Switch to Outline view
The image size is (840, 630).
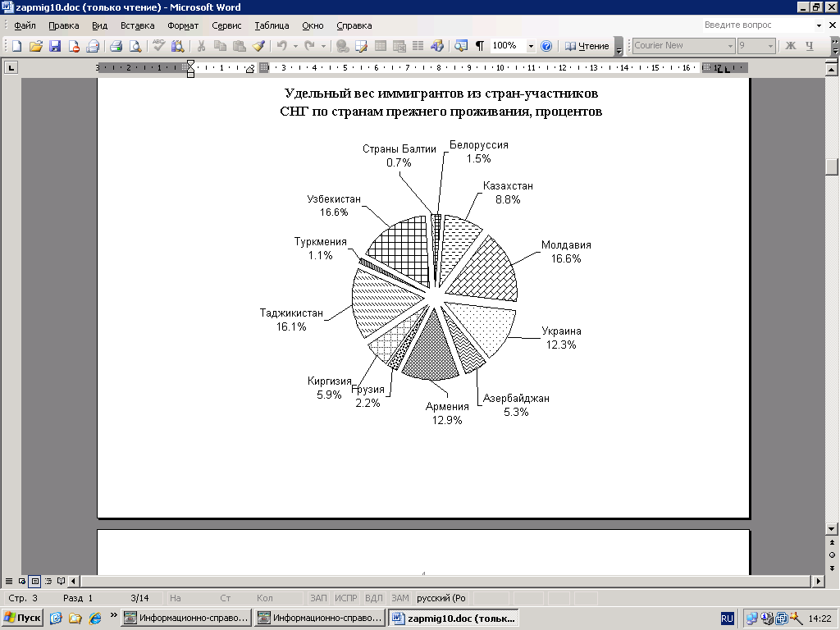tap(48, 582)
